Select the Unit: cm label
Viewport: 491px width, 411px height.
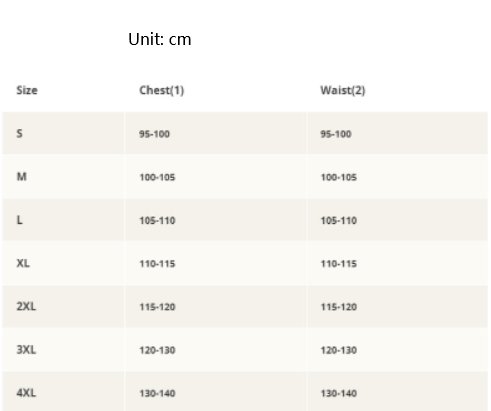pos(160,39)
